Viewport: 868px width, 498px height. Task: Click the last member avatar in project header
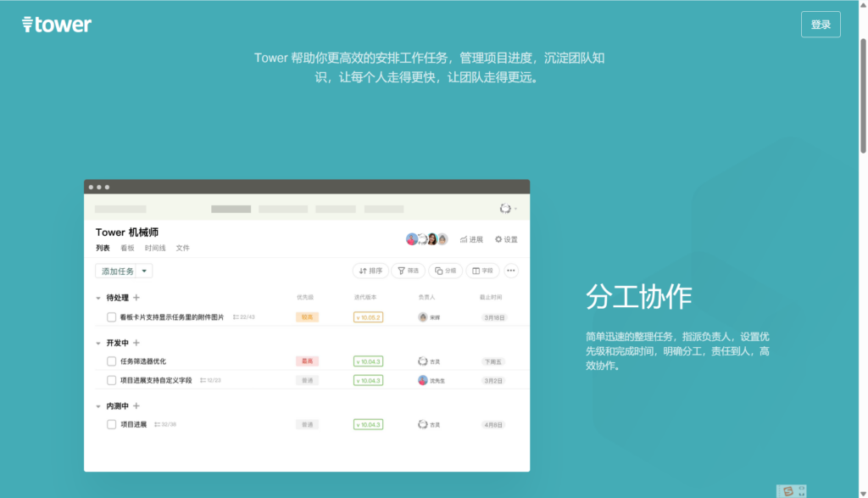point(442,239)
